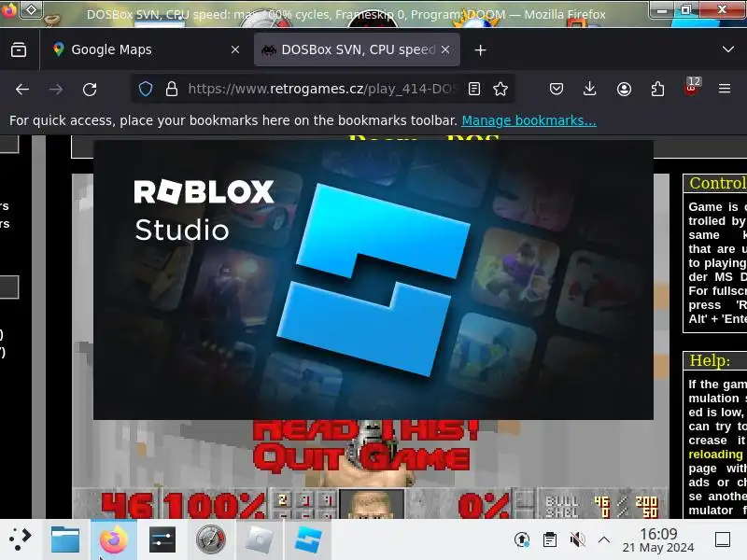Open Firefox View tab list icon
Image resolution: width=747 pixels, height=560 pixels.
[19, 49]
